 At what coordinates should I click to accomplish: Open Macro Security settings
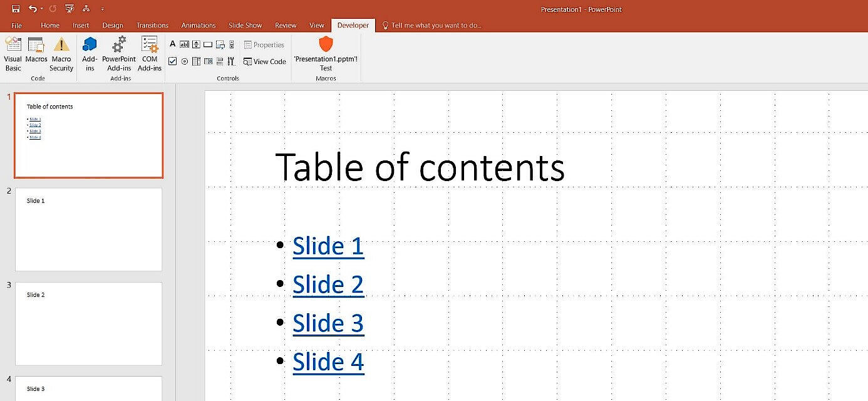tap(61, 54)
